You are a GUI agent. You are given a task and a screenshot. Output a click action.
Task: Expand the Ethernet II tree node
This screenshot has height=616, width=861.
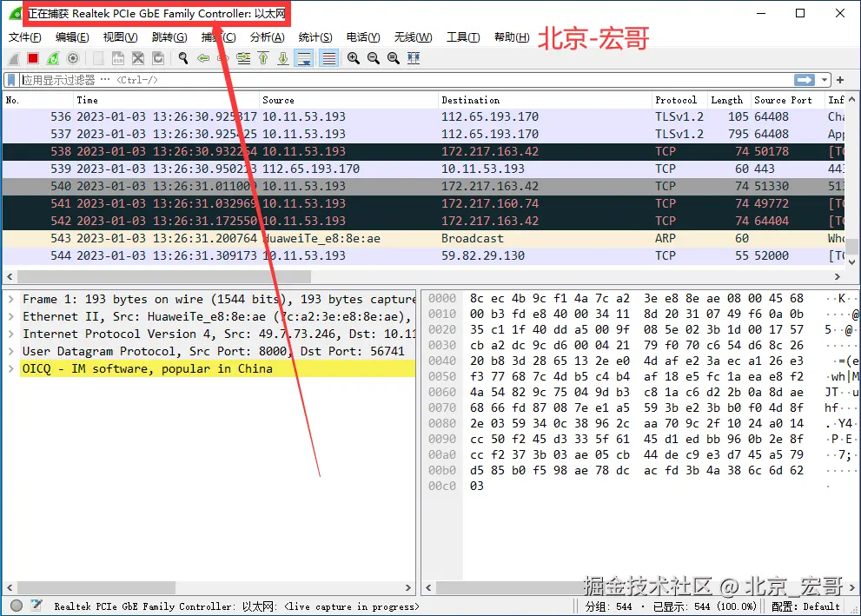point(11,317)
